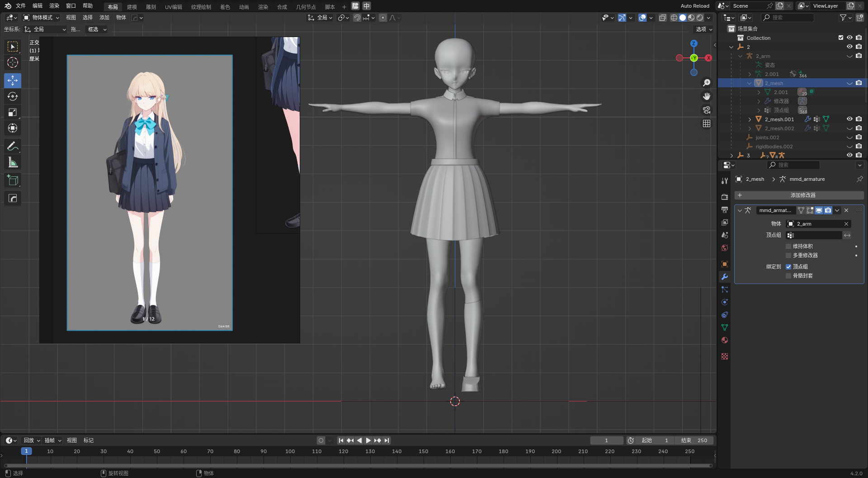Select the Move tool in toolbar
The image size is (868, 478).
point(13,80)
